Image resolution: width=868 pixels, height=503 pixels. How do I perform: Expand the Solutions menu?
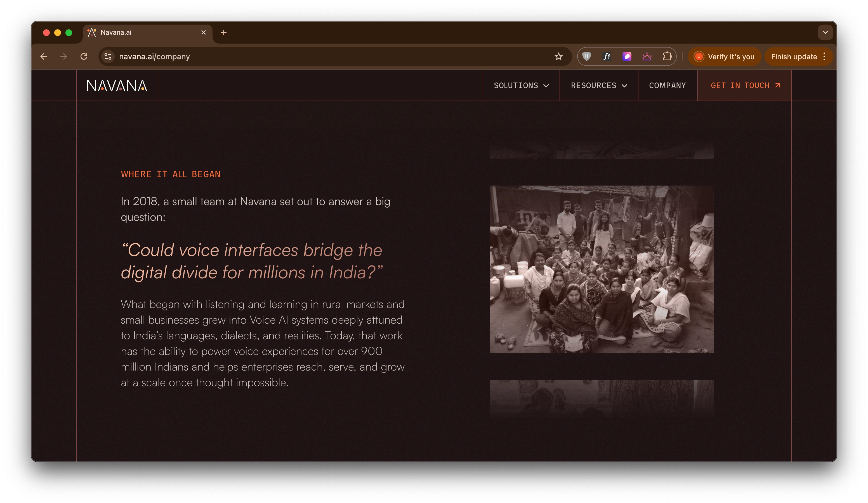pyautogui.click(x=521, y=86)
